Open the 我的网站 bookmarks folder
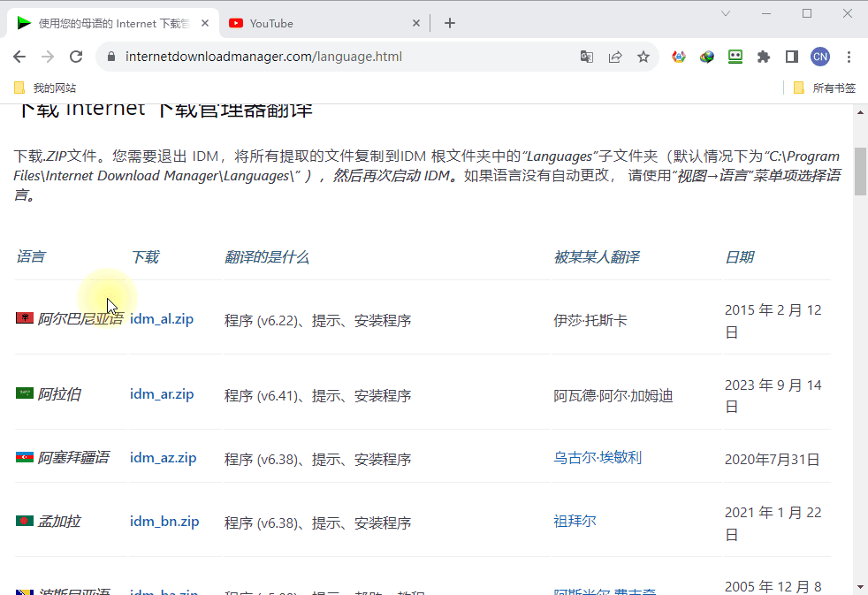Image resolution: width=868 pixels, height=595 pixels. (x=45, y=88)
